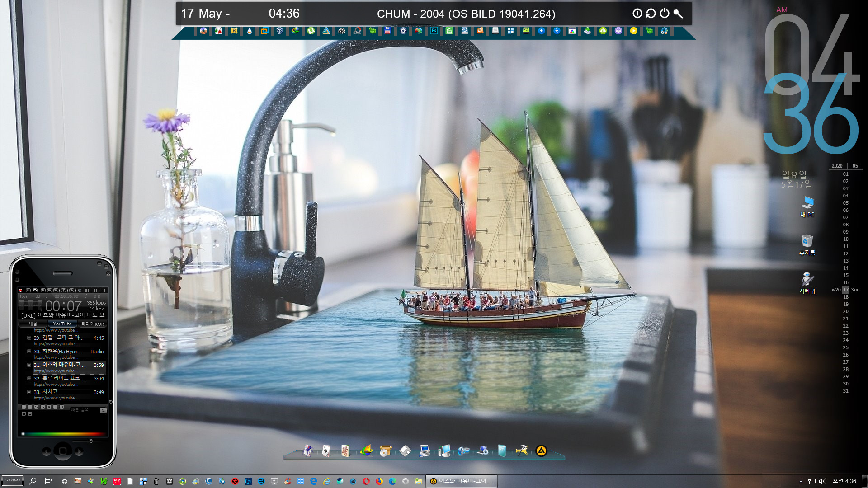
Task: Click the restart arrow icon in top bar
Action: pos(651,14)
